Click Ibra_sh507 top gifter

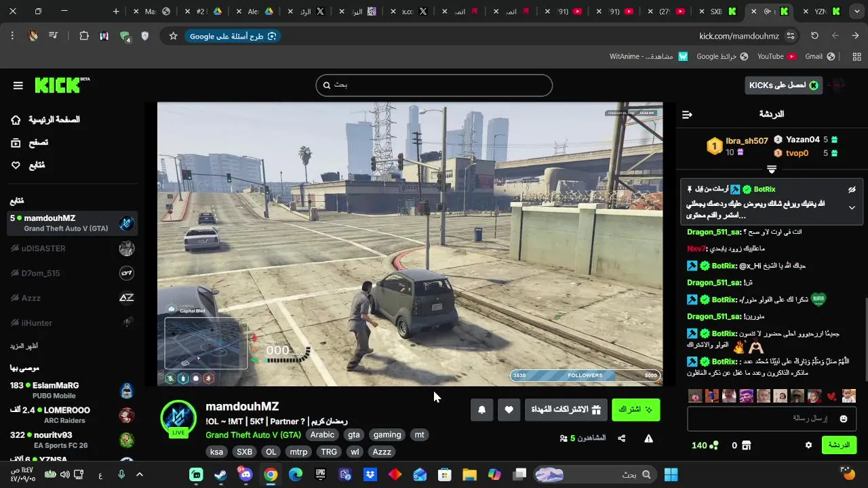click(x=747, y=141)
